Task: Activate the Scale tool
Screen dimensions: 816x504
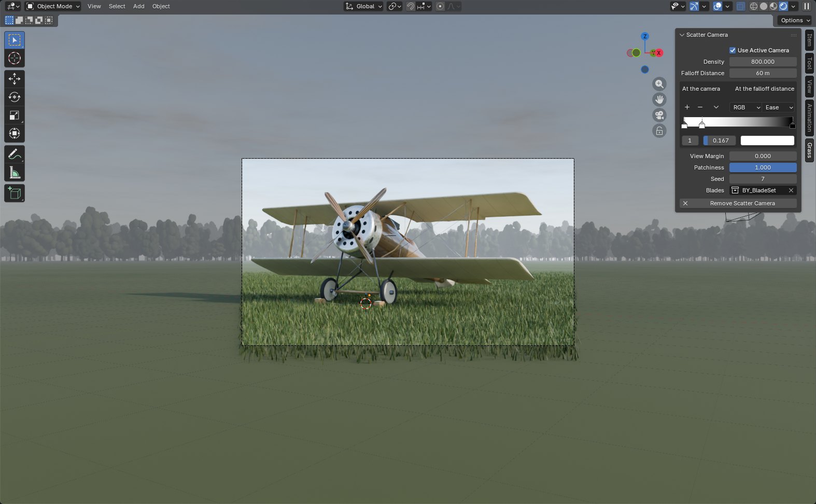Action: coord(15,115)
